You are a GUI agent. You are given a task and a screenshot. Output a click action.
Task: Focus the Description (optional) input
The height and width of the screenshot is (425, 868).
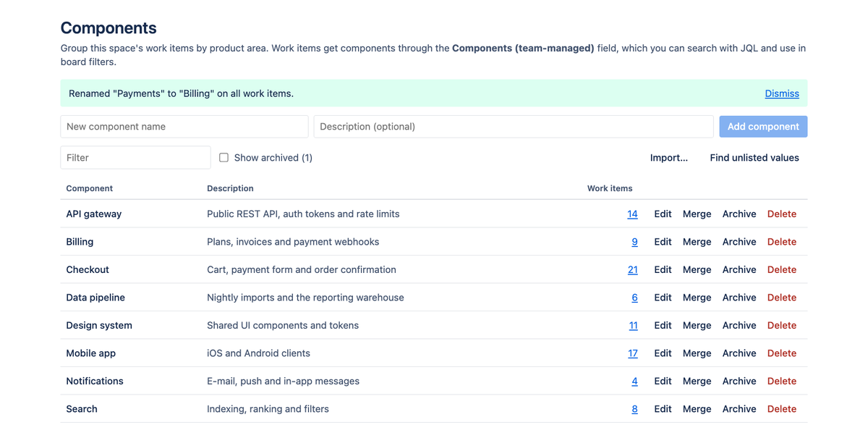pyautogui.click(x=514, y=126)
